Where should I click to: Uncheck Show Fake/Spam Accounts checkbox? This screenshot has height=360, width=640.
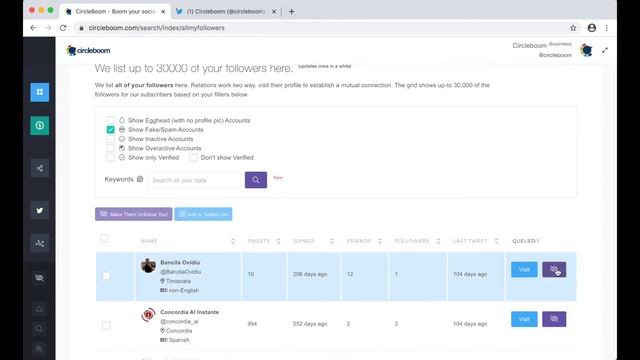pyautogui.click(x=111, y=129)
